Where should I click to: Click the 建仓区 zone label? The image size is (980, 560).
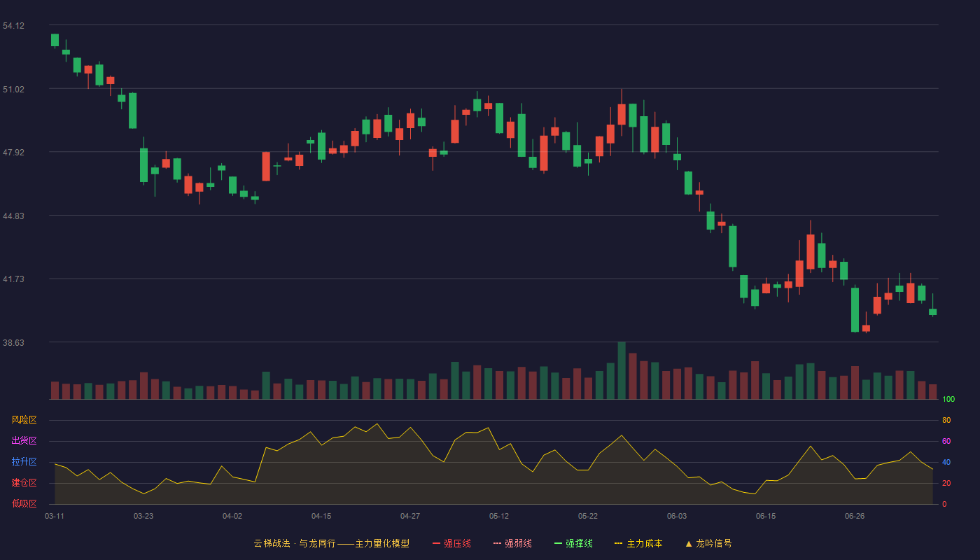(24, 483)
